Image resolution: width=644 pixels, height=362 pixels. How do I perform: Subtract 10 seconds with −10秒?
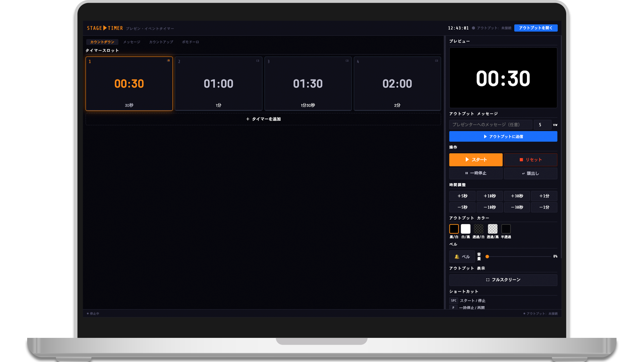click(x=489, y=207)
